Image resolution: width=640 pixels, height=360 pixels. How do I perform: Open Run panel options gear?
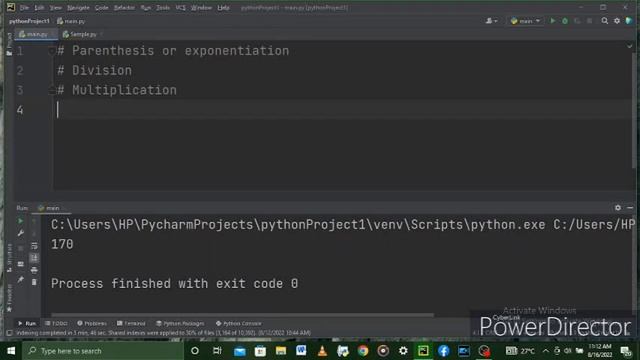pos(618,208)
